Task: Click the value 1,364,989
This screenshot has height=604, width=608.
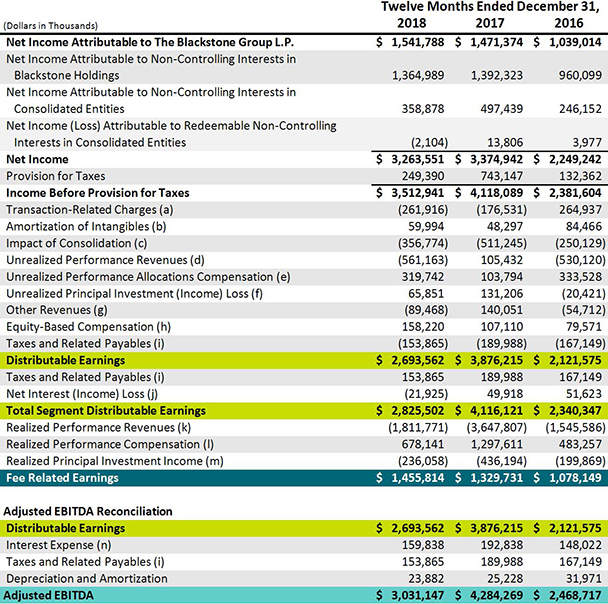Action: coord(418,76)
